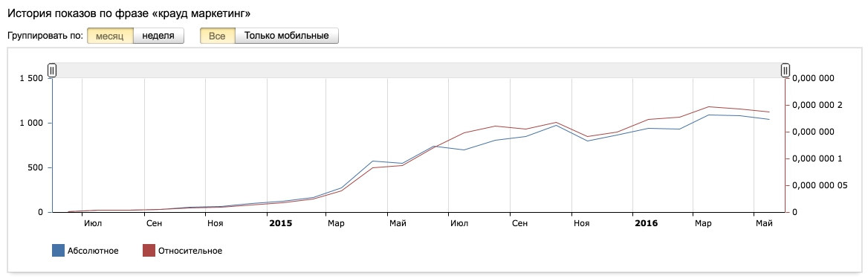868x279 pixels.
Task: Click the gray range selector bar
Action: point(418,71)
